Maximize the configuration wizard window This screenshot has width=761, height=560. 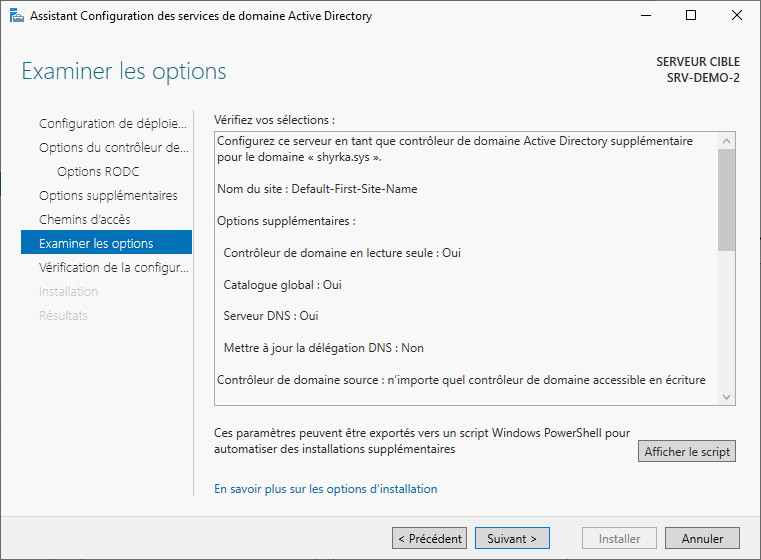pyautogui.click(x=691, y=15)
